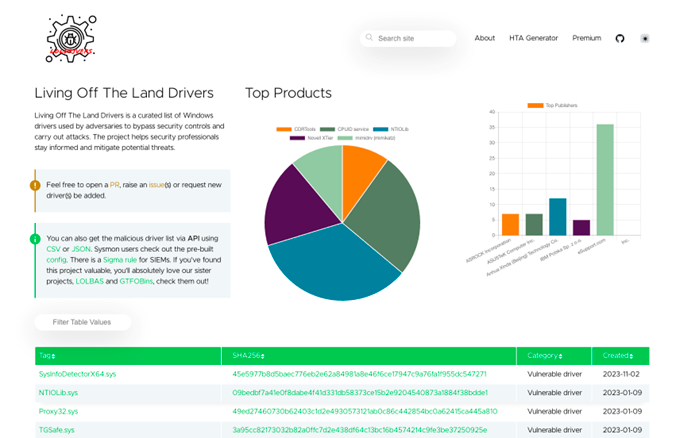Open the HTA Generator page
Viewport: 676px width, 438px height.
click(533, 38)
